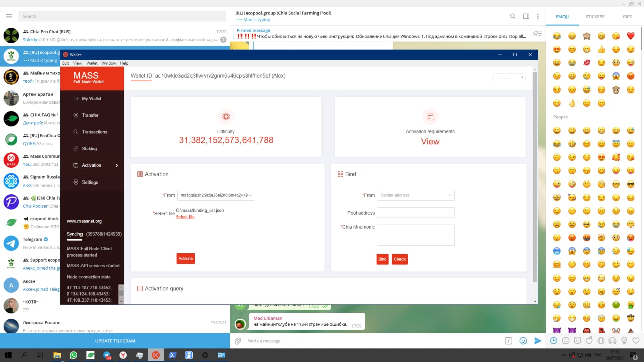Select travel emoji car category
This screenshot has height=362, width=644.
(612, 340)
